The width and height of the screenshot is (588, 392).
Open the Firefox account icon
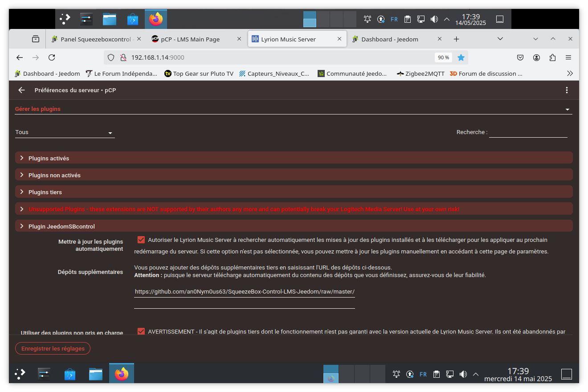click(536, 57)
